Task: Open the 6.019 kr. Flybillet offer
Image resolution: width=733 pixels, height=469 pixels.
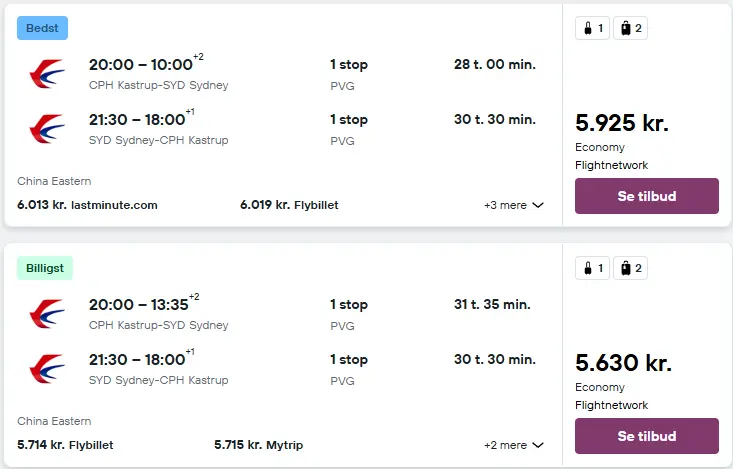Action: pyautogui.click(x=289, y=205)
